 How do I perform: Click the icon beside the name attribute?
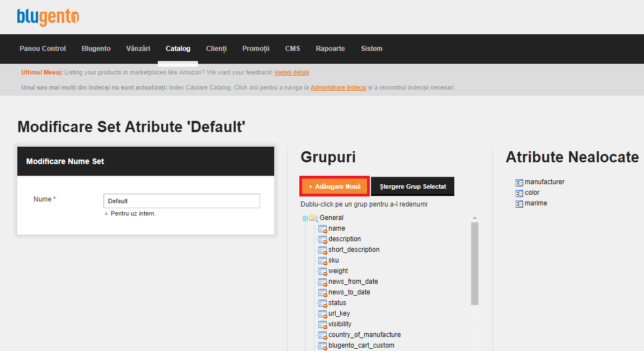coord(323,229)
